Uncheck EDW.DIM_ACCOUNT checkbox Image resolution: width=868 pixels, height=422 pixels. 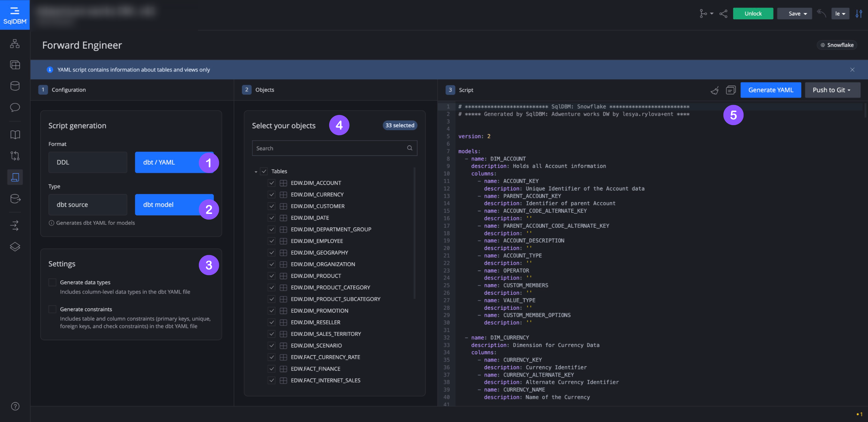pyautogui.click(x=271, y=183)
